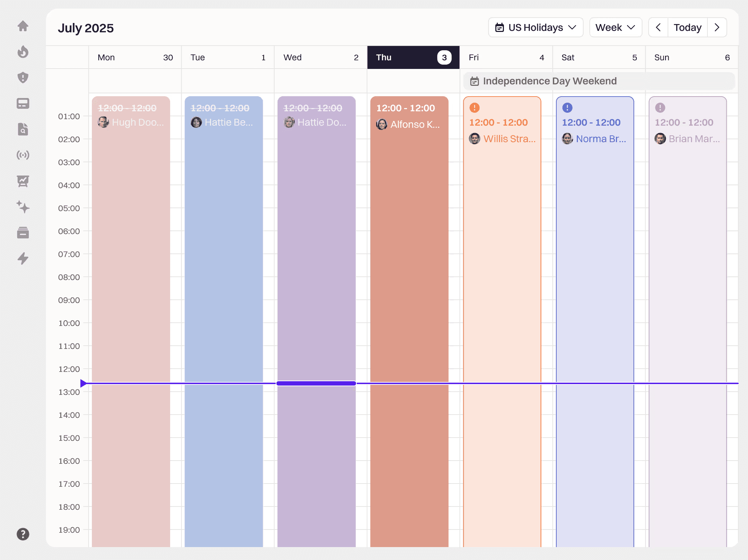748x560 pixels.
Task: Select the flame activity icon in sidebar
Action: coord(23,52)
